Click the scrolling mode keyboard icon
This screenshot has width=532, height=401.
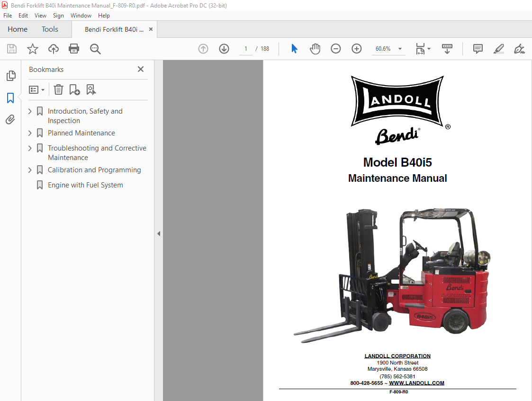[x=447, y=49]
